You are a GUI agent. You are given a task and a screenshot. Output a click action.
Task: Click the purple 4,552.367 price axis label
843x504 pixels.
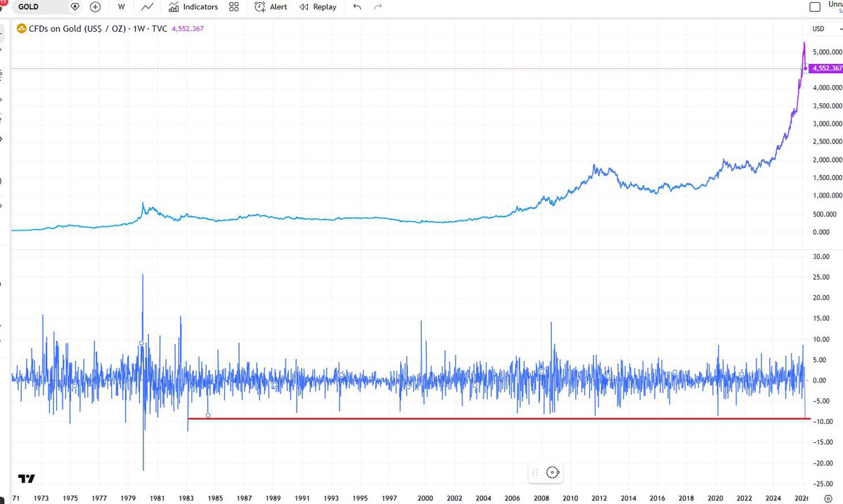pos(826,68)
